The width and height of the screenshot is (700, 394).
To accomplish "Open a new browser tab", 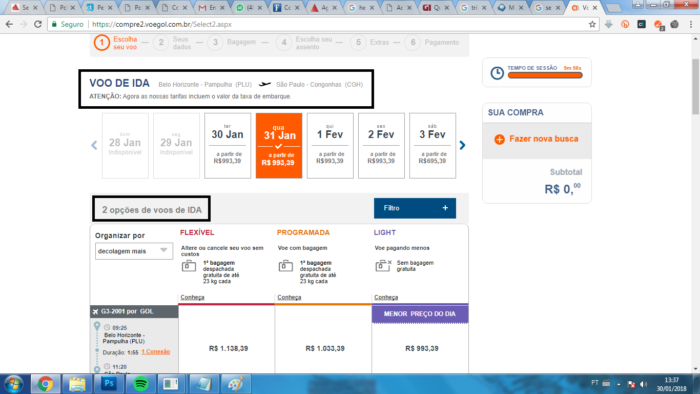I will [614, 8].
